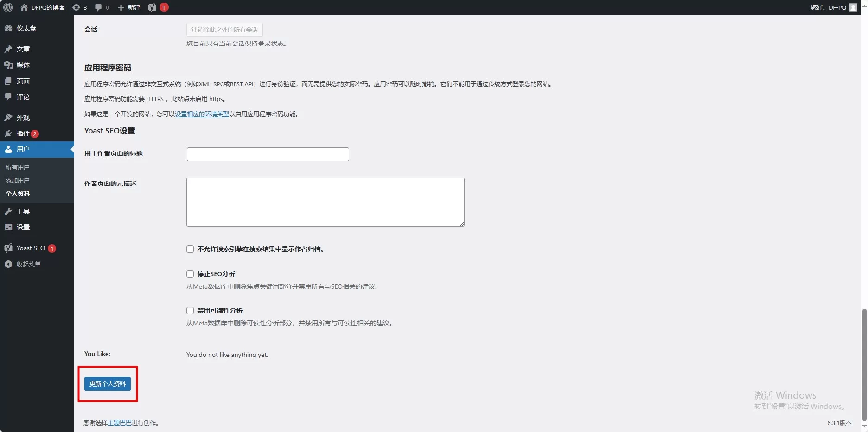Click the 从Meta数据库中删除可读性分析部分 description text
The height and width of the screenshot is (432, 868).
[x=291, y=324]
